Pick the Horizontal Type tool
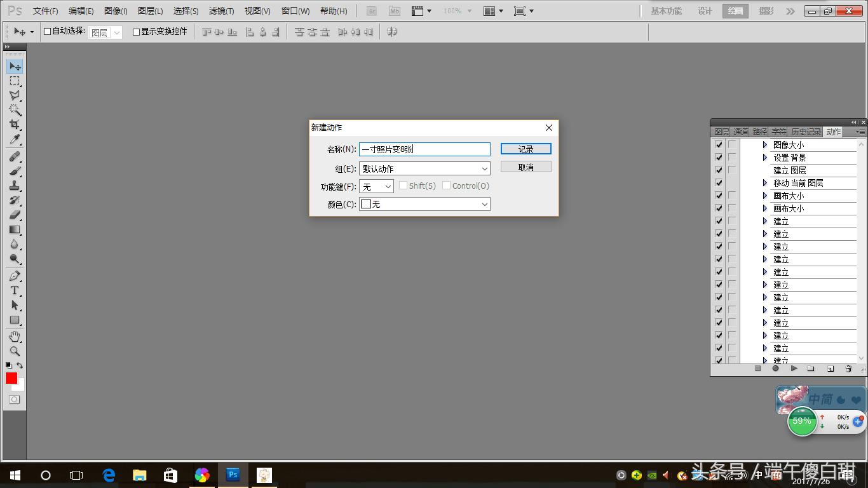Image resolution: width=868 pixels, height=488 pixels. click(x=15, y=290)
